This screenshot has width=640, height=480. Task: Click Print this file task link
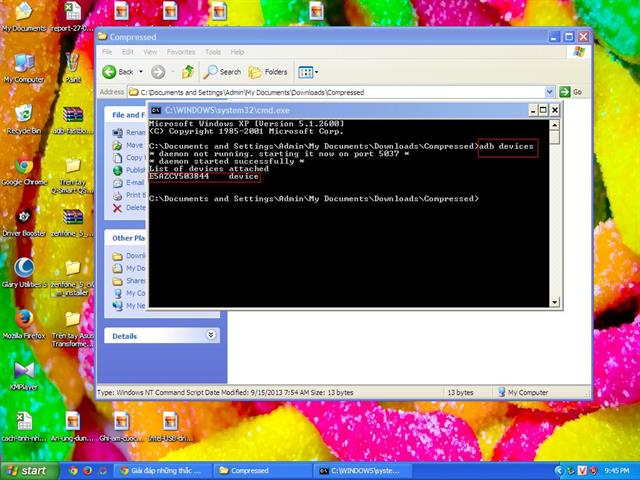[x=129, y=195]
